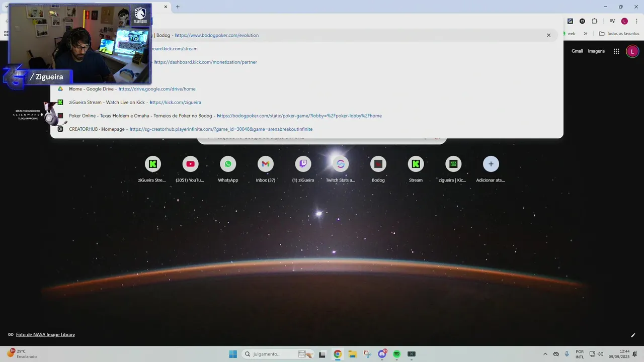
Task: Open the Todos os favoritos folder
Action: coord(619,34)
